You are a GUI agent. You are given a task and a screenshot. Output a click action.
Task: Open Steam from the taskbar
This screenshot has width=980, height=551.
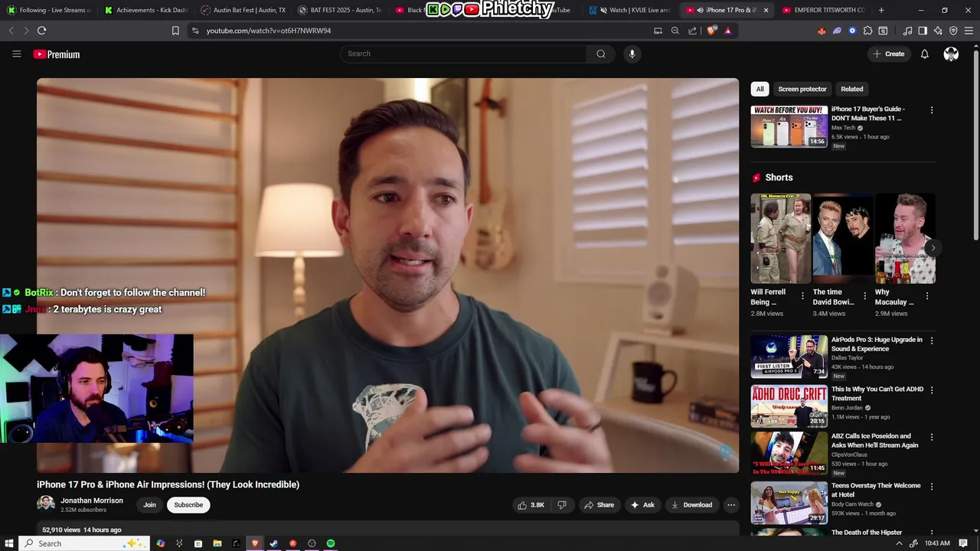coord(273,543)
